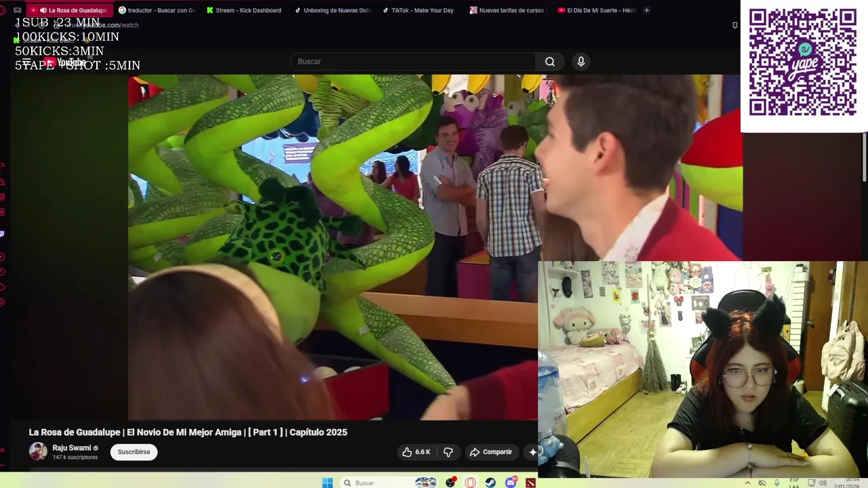The image size is (868, 488).
Task: Click the pin icon right of address bar
Action: [734, 25]
